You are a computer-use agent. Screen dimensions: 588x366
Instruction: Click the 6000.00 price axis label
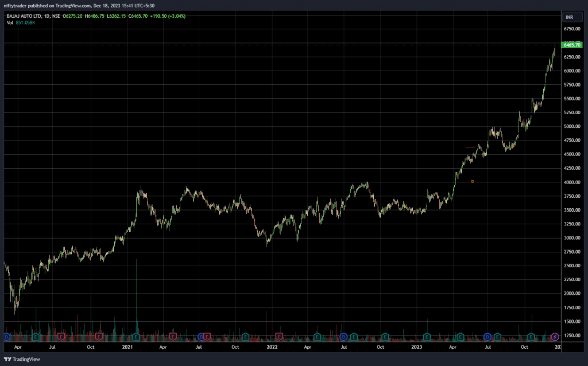572,71
